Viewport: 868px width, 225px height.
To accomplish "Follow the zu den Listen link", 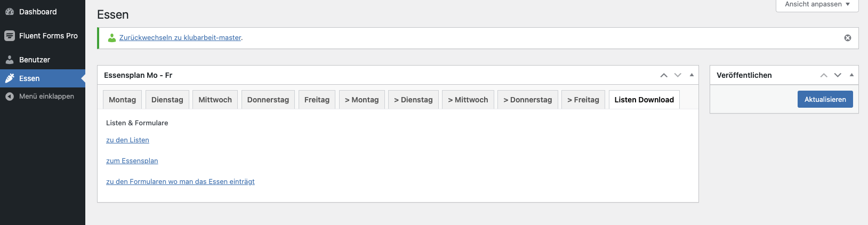I will [x=127, y=140].
